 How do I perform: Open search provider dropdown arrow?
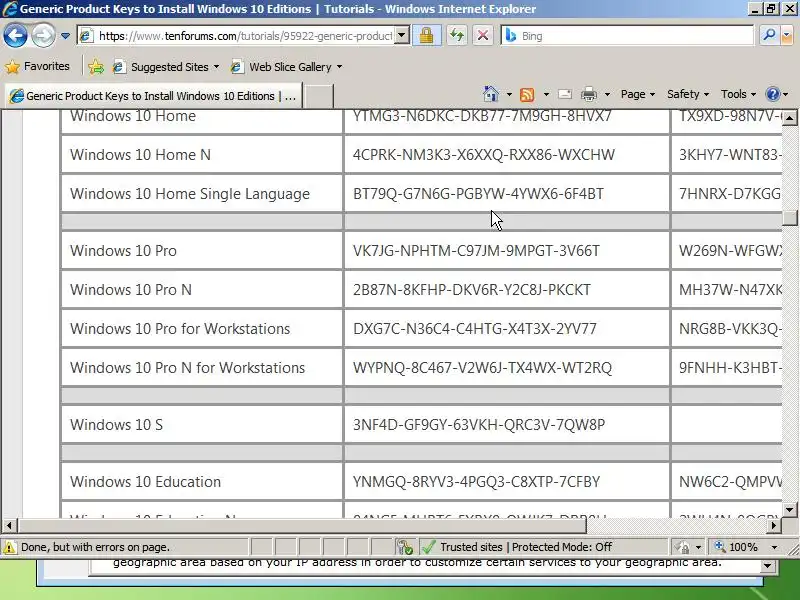click(x=786, y=35)
